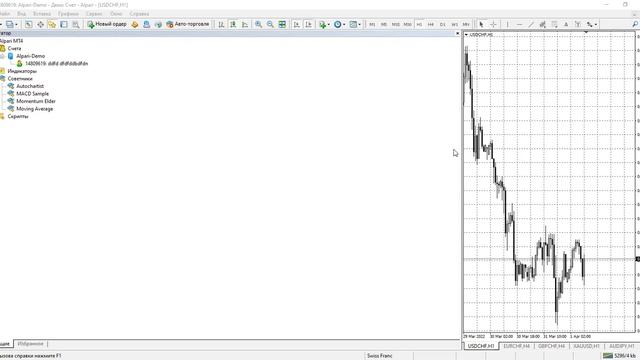Click the Новый ордер button
This screenshot has width=640, height=360.
point(107,24)
